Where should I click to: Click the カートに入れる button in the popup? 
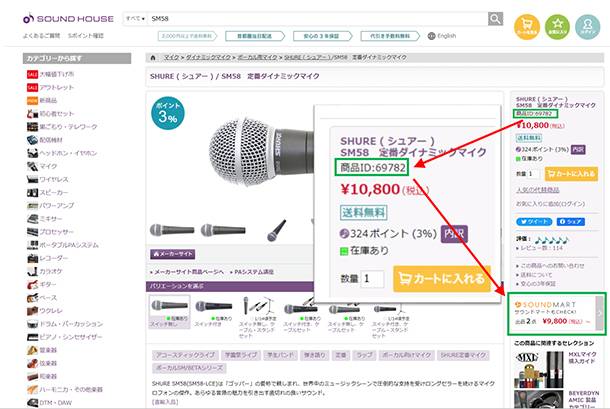tap(447, 277)
